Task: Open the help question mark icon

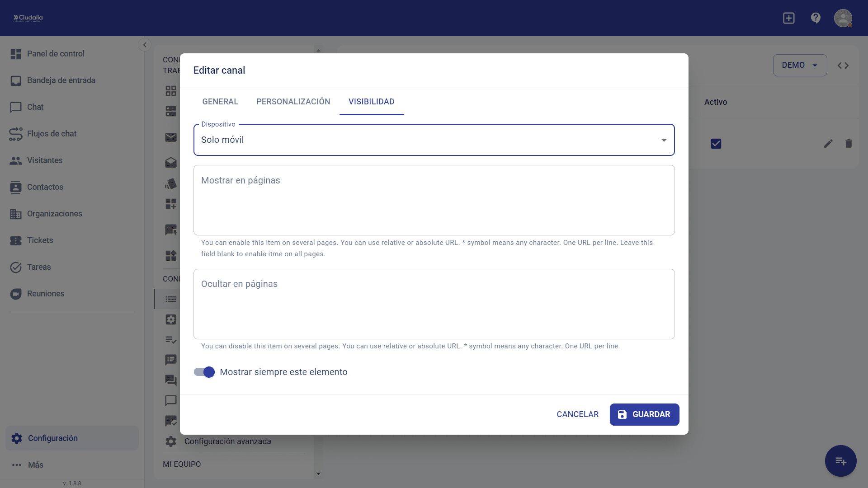Action: pos(816,18)
